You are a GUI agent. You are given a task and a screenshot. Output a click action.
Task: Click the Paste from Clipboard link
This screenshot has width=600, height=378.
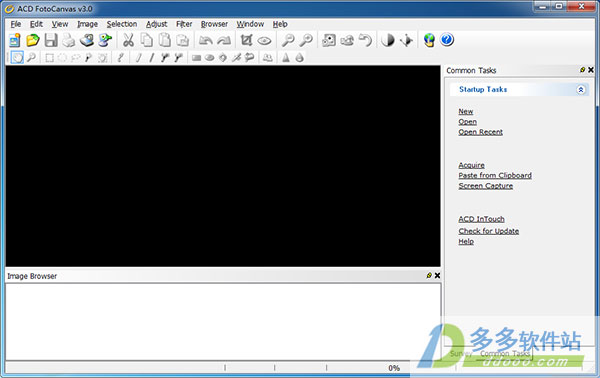(495, 176)
